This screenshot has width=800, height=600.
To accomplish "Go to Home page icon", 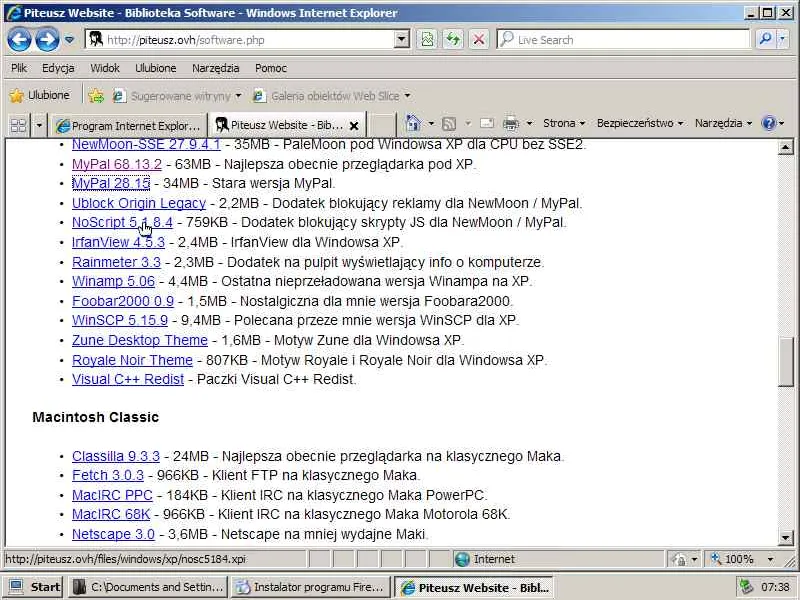I will (413, 123).
